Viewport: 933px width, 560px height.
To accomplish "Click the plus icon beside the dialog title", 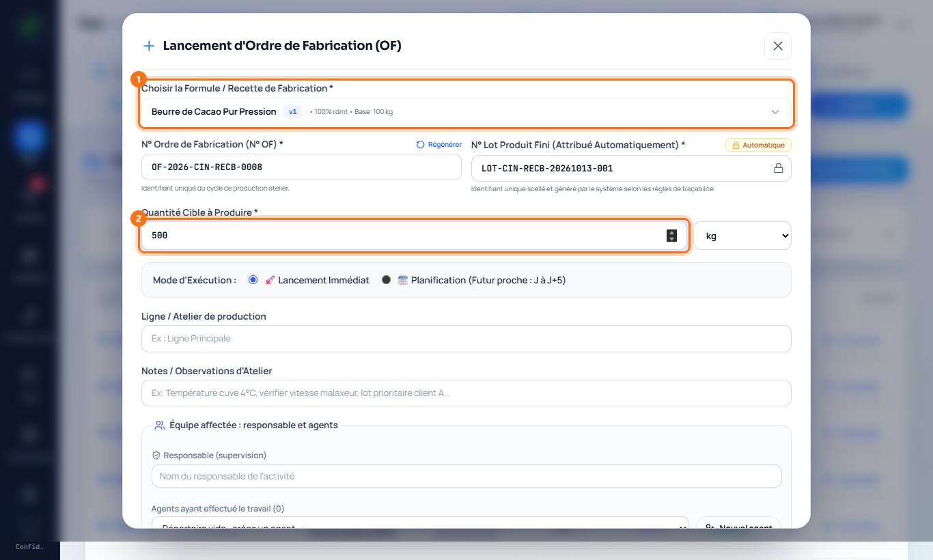I will (148, 46).
